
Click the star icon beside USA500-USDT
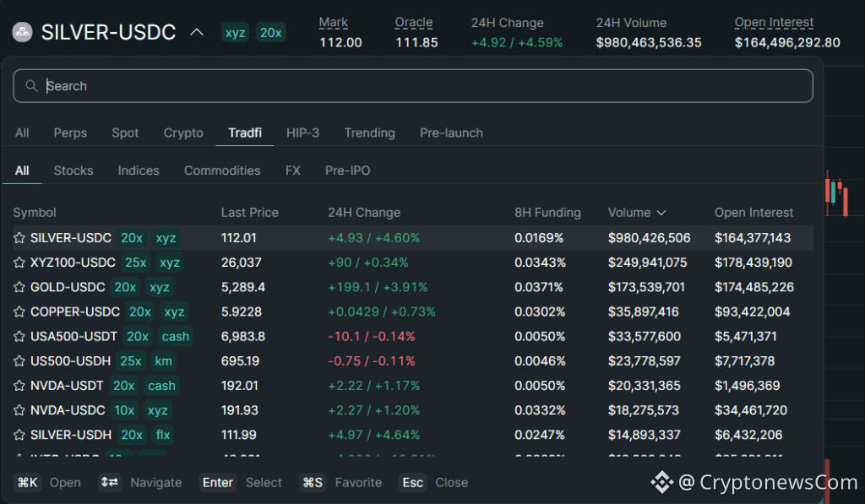18,336
